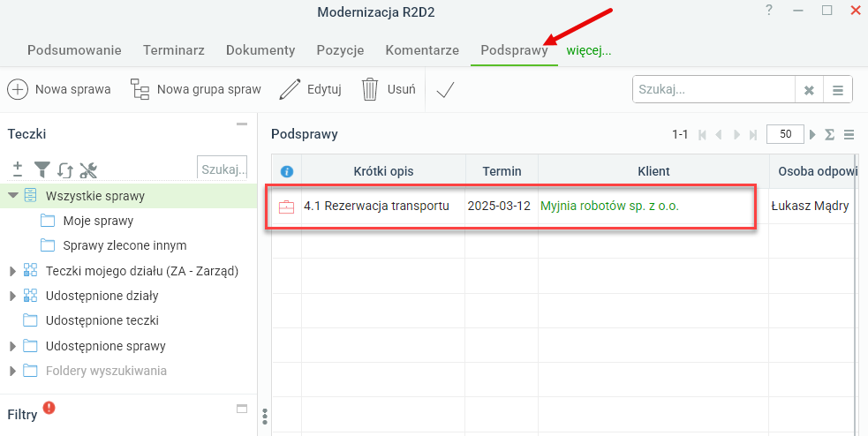Sort by Klient column header
The width and height of the screenshot is (868, 436).
[x=653, y=171]
